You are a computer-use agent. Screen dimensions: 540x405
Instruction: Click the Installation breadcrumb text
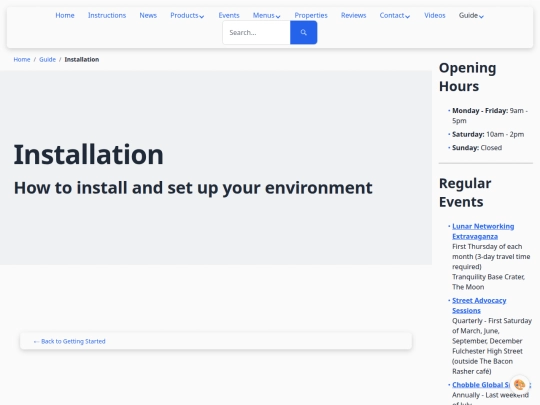coord(82,59)
